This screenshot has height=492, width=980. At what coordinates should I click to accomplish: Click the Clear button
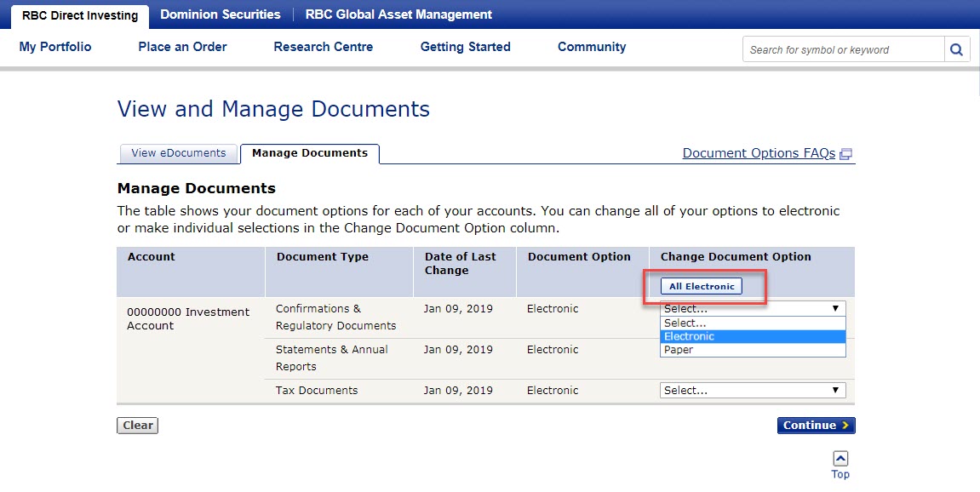click(137, 426)
